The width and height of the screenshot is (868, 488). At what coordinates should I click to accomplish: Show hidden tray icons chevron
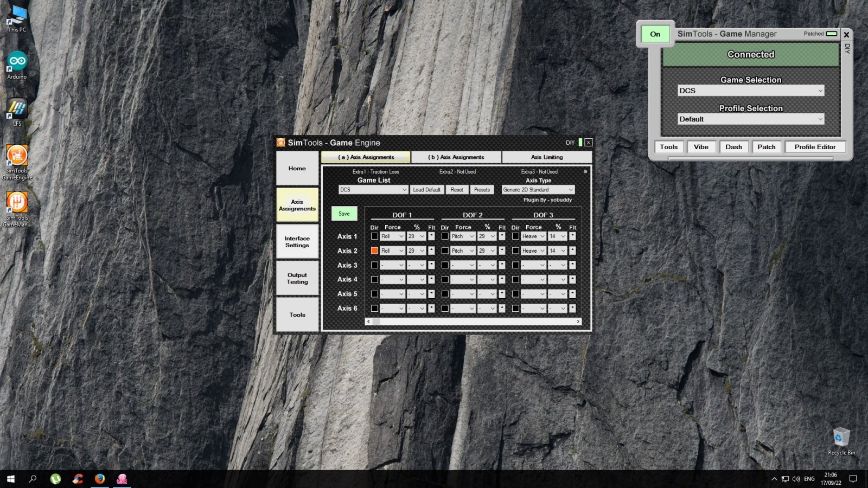click(774, 479)
